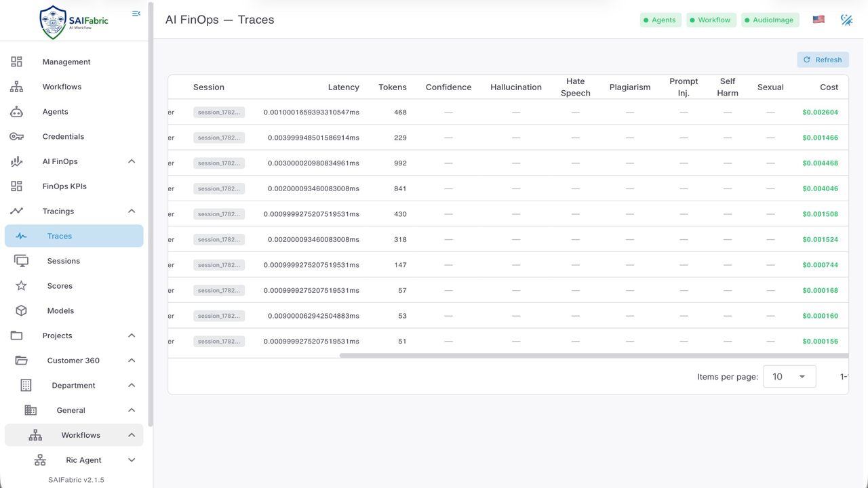Open the Agents menu item
The image size is (868, 488).
(74, 112)
